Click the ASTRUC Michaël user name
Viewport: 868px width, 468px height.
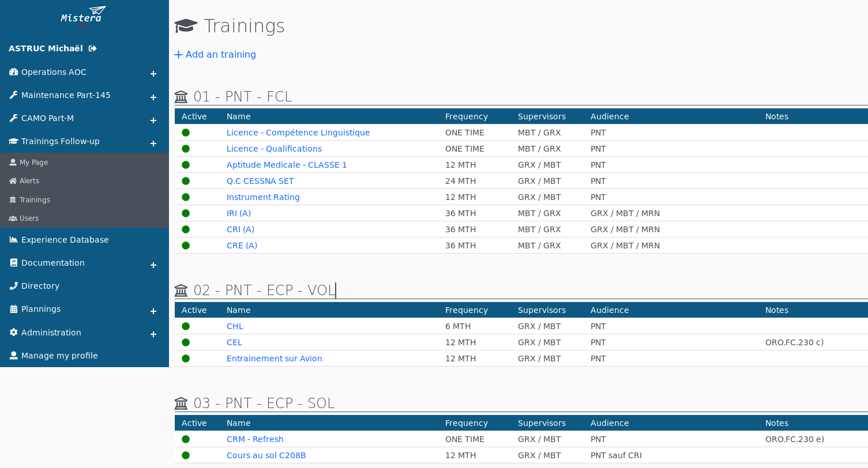tap(46, 48)
